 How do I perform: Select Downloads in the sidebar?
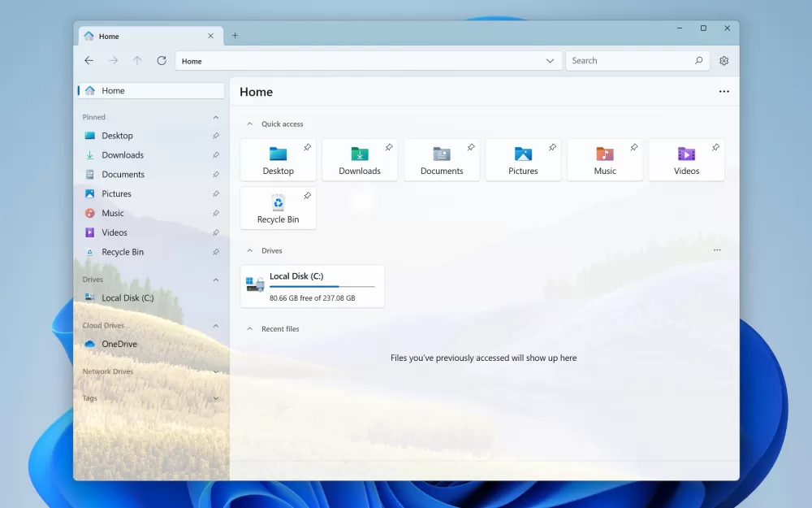pos(151,155)
